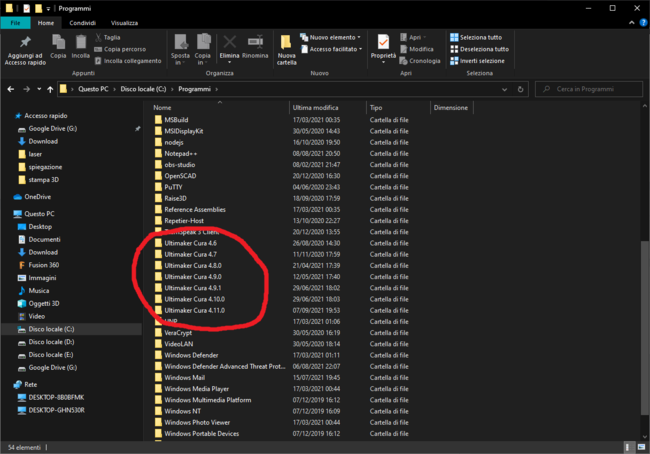Viewport: 650px width, 454px height.
Task: Open the Condividi ribbon tab
Action: tap(84, 21)
